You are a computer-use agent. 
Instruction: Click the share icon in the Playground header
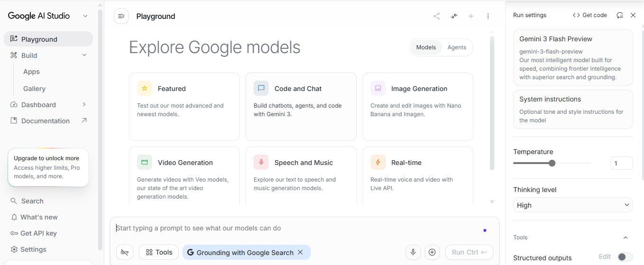pos(436,16)
